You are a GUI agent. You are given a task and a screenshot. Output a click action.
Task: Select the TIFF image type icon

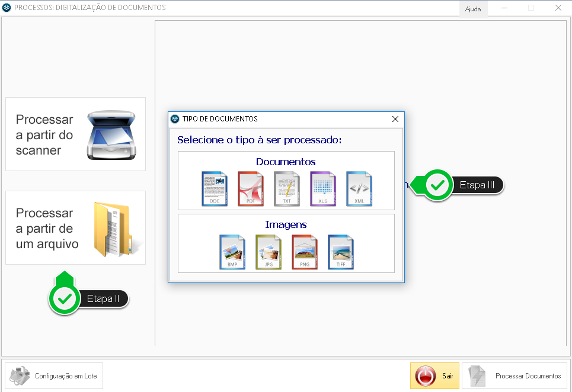(x=341, y=252)
